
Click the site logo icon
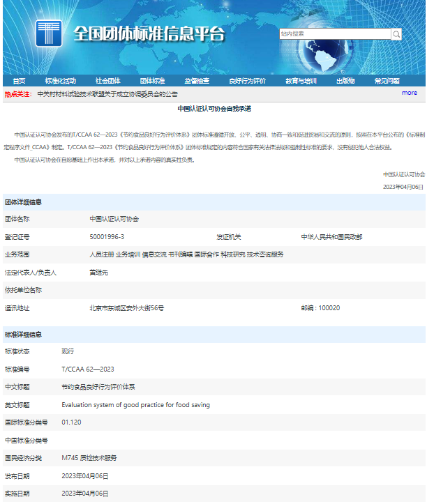49,33
